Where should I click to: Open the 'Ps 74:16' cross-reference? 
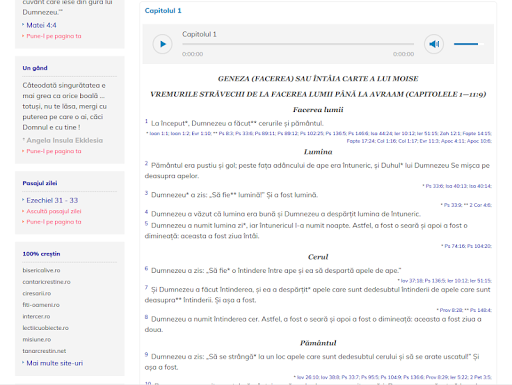click(x=455, y=246)
